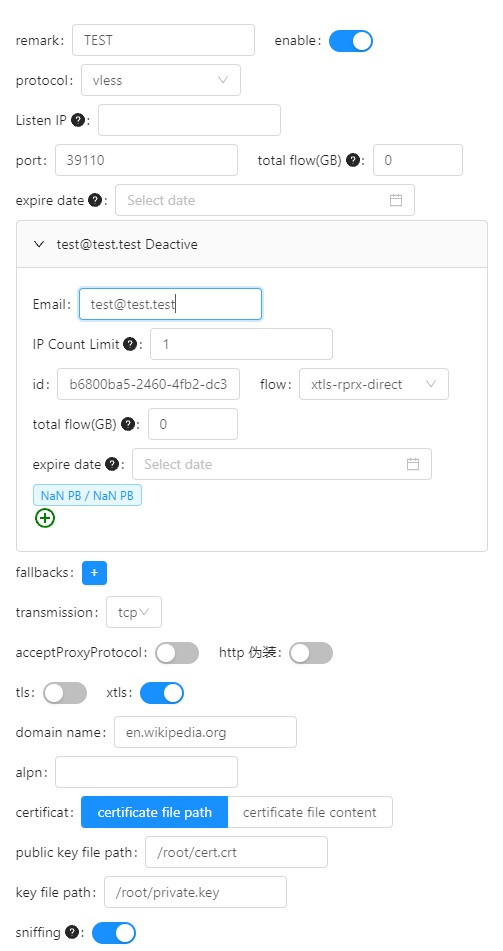503x951 pixels.
Task: Click the domain name input field
Action: (x=205, y=732)
